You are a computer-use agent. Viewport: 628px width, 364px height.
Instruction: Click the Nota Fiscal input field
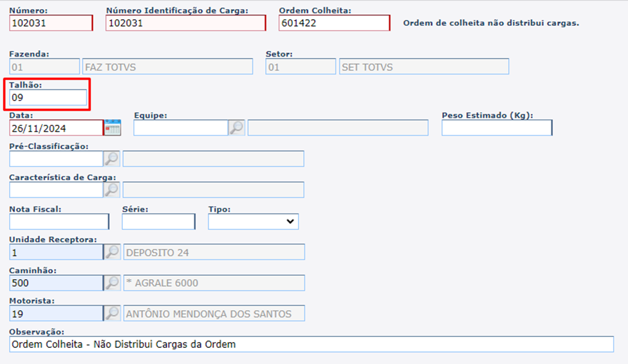pyautogui.click(x=59, y=221)
